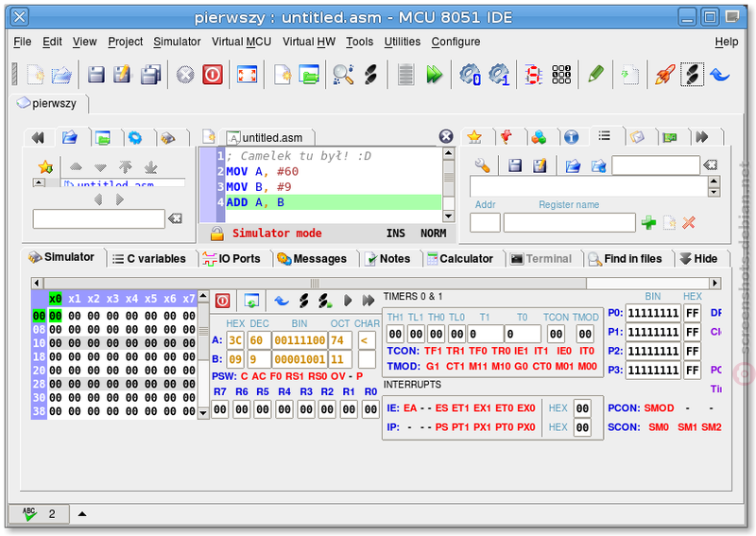Switch to the IO Ports tab
Viewport: 756px width, 536px height.
232,259
